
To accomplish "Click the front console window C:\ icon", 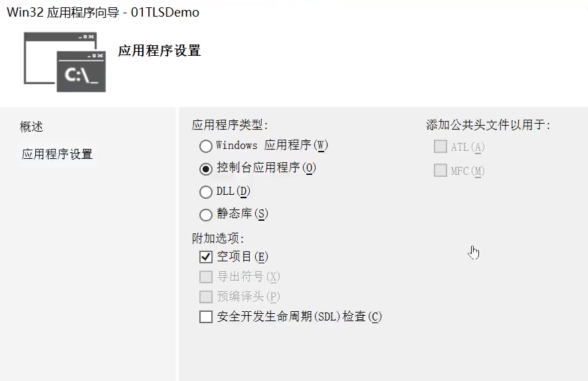I will coord(82,74).
